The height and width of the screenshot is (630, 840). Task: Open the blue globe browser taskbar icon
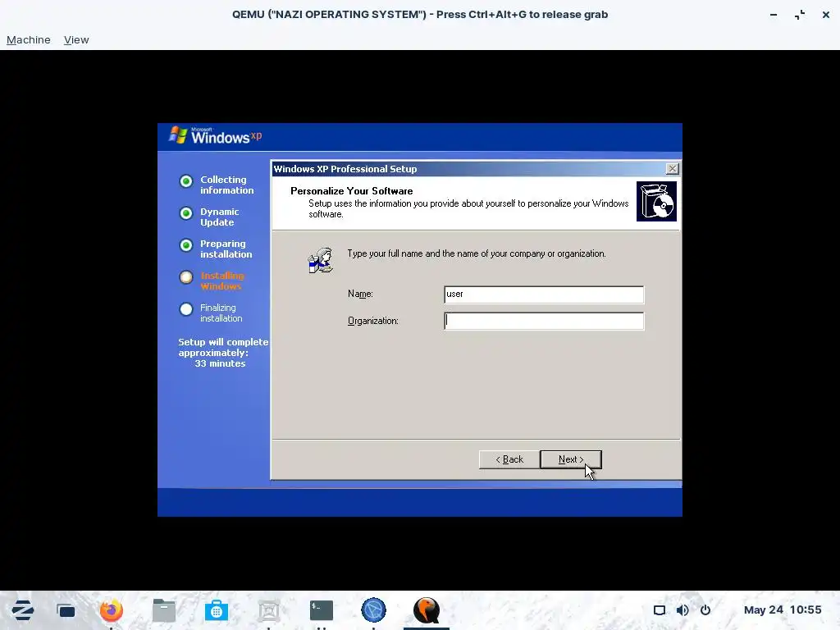(x=373, y=610)
